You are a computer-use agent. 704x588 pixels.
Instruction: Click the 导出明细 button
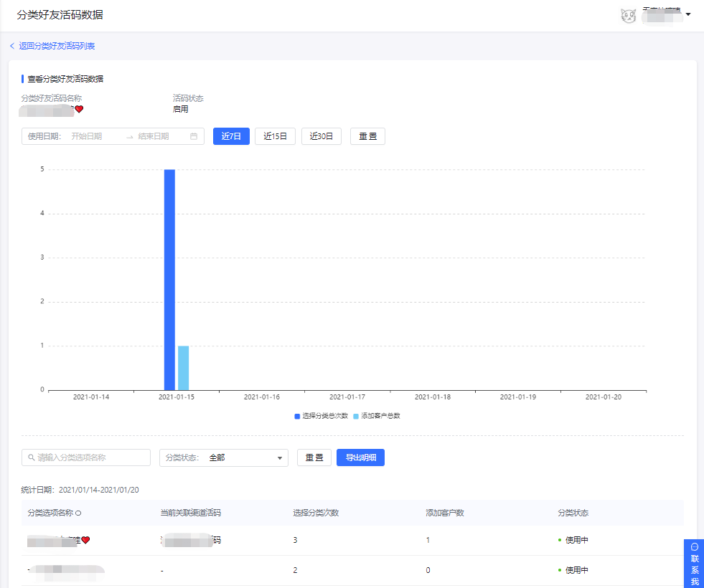(x=360, y=457)
